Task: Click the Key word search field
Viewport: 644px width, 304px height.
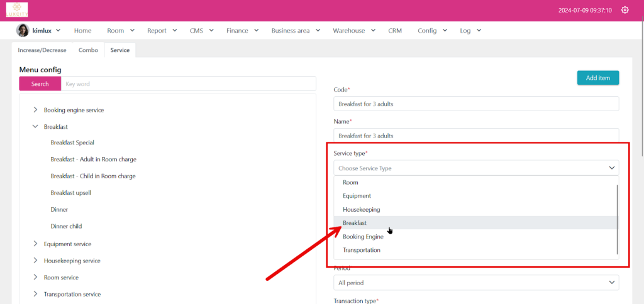Action: point(189,84)
